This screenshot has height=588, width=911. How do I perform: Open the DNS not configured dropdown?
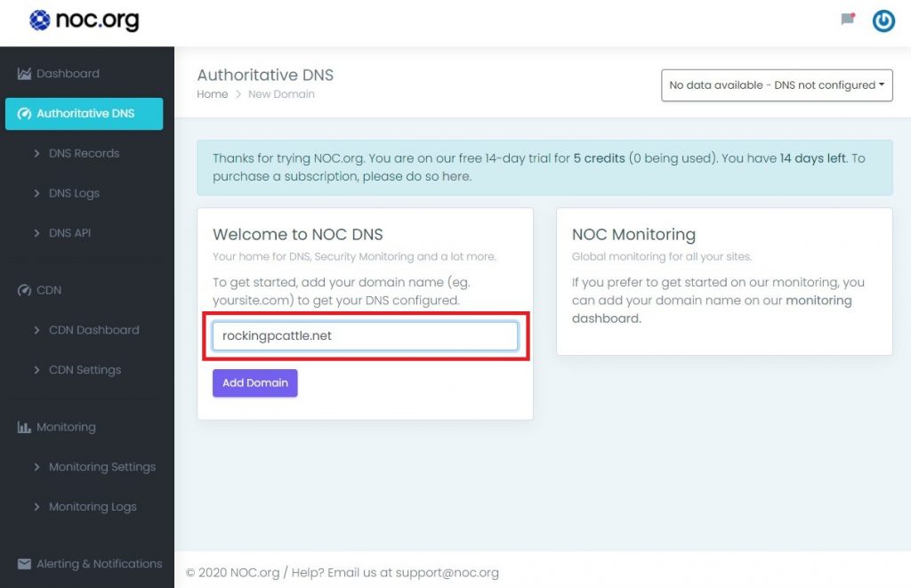[x=777, y=85]
